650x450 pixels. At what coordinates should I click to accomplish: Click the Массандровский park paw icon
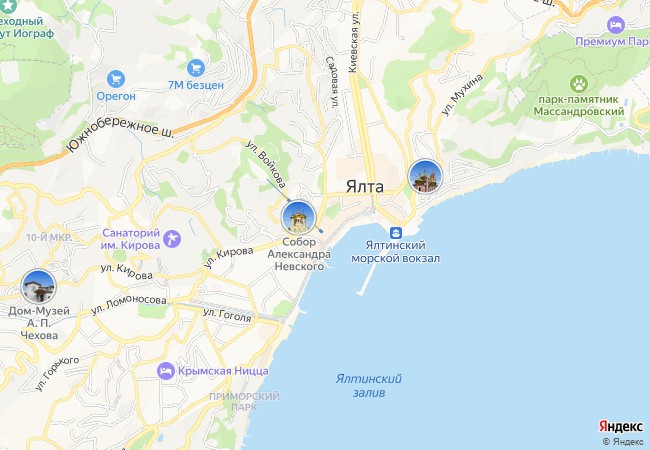click(579, 84)
